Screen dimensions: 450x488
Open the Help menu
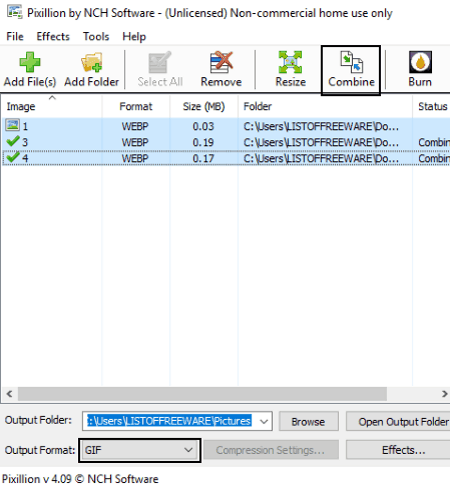tap(134, 36)
